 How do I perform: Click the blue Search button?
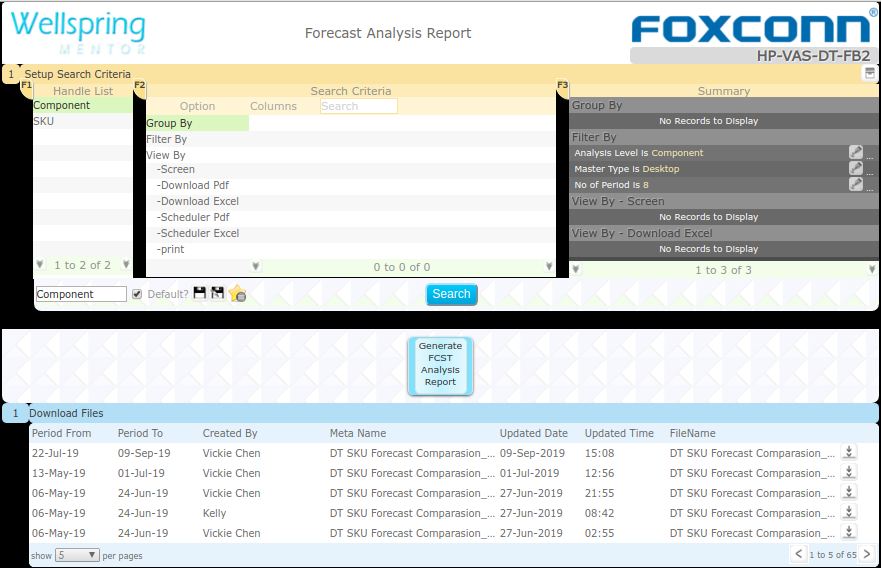pos(451,294)
